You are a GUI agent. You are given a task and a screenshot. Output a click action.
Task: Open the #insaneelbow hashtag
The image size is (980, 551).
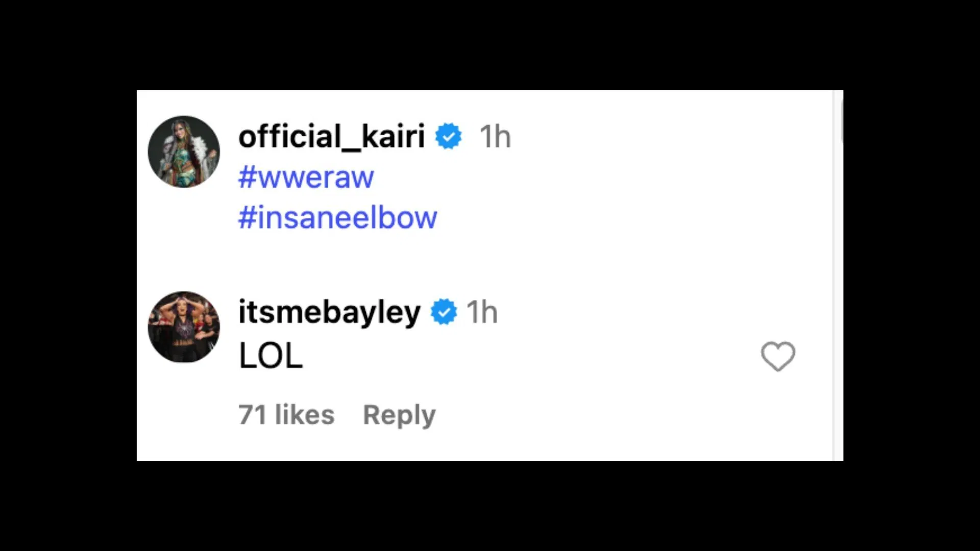(x=337, y=217)
